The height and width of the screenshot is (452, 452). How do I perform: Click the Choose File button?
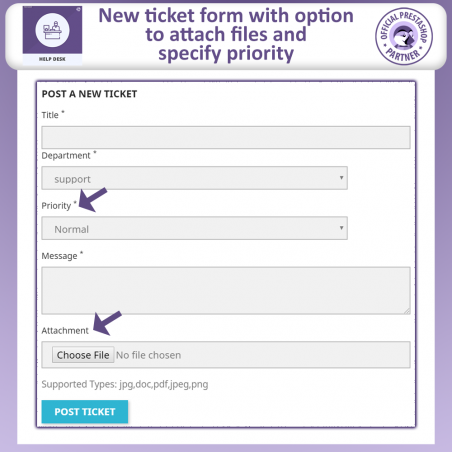83,355
